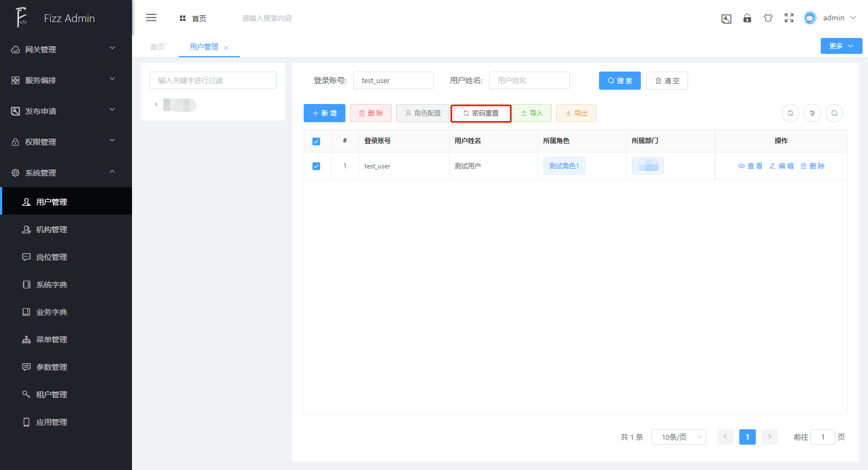The width and height of the screenshot is (868, 470).
Task: Open 系统字典 in the sidebar
Action: pyautogui.click(x=66, y=285)
